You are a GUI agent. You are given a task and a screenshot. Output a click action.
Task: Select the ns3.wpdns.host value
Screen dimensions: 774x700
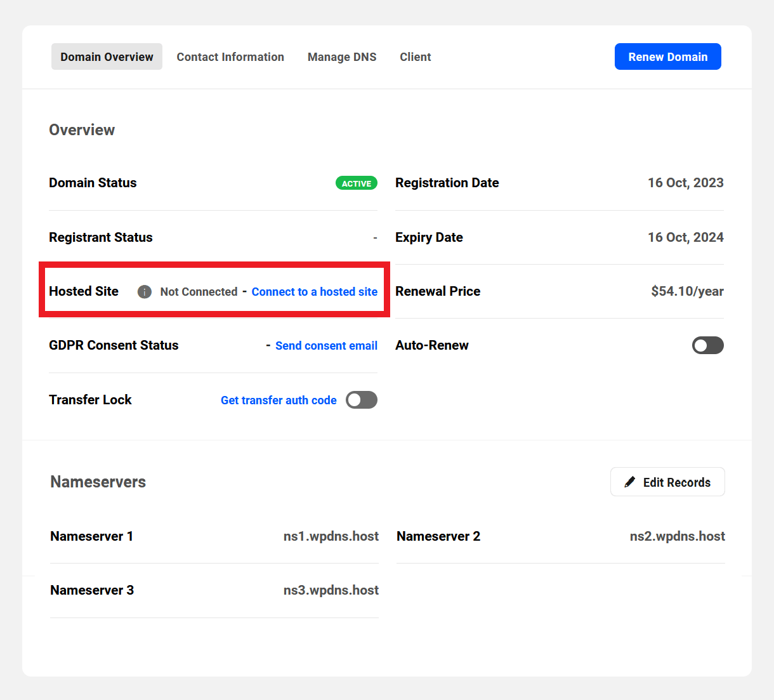(331, 590)
